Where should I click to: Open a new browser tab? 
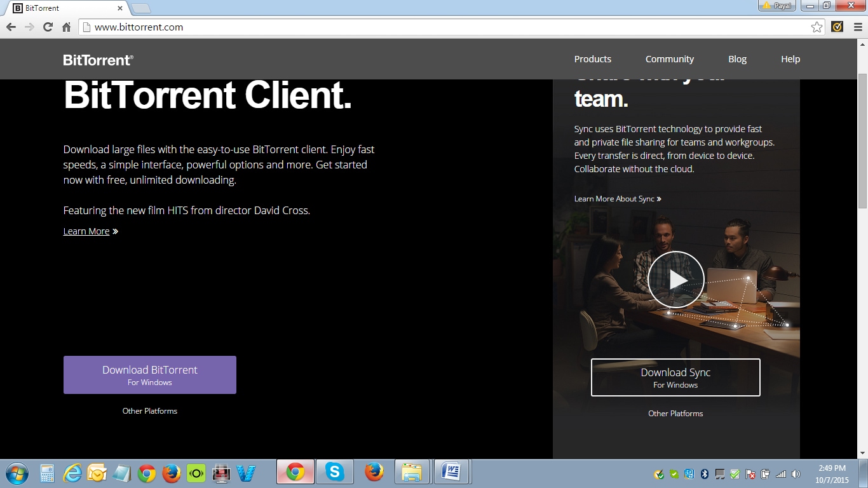140,8
